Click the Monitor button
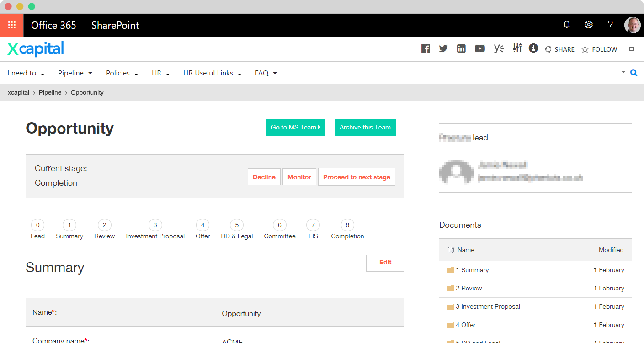Viewport: 644px width, 343px height. point(299,177)
